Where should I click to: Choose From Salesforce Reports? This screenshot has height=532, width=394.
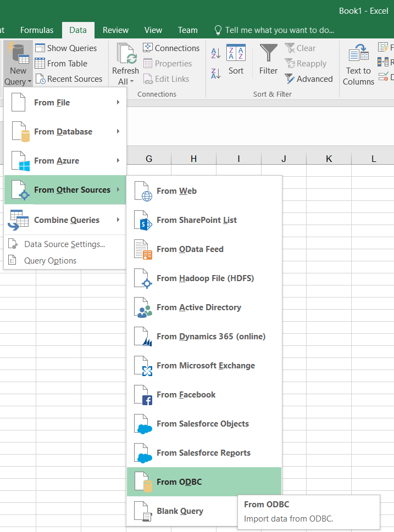(204, 453)
